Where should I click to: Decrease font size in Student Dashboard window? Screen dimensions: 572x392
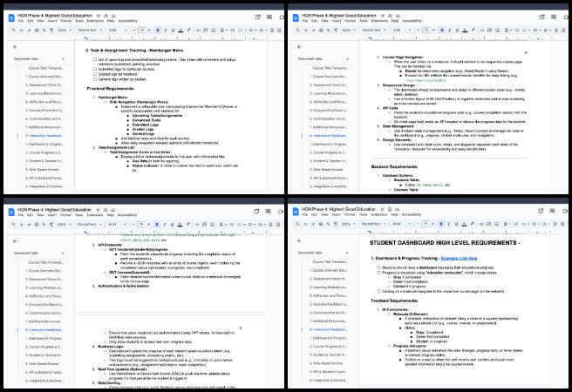point(418,224)
